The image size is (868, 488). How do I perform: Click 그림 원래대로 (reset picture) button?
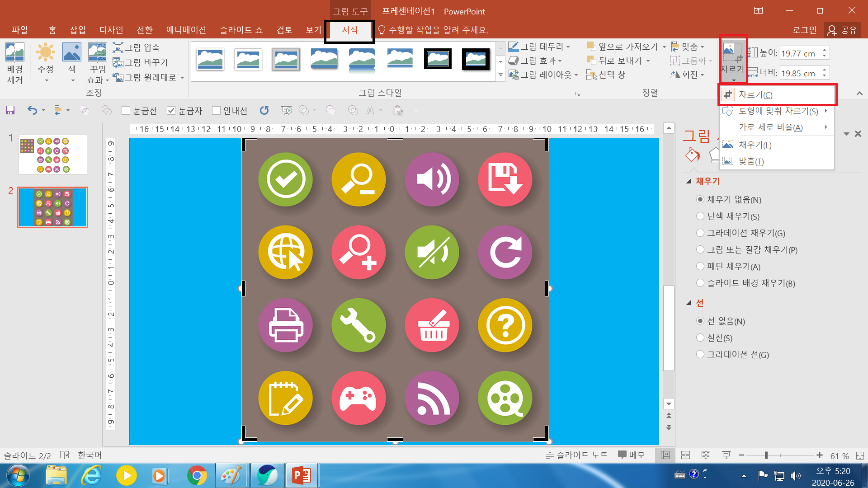click(145, 78)
